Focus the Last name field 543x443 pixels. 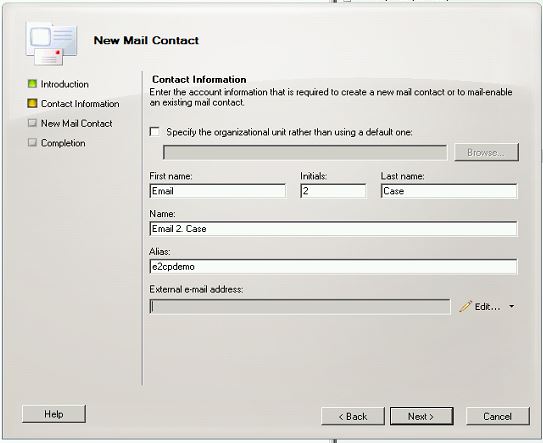[449, 191]
